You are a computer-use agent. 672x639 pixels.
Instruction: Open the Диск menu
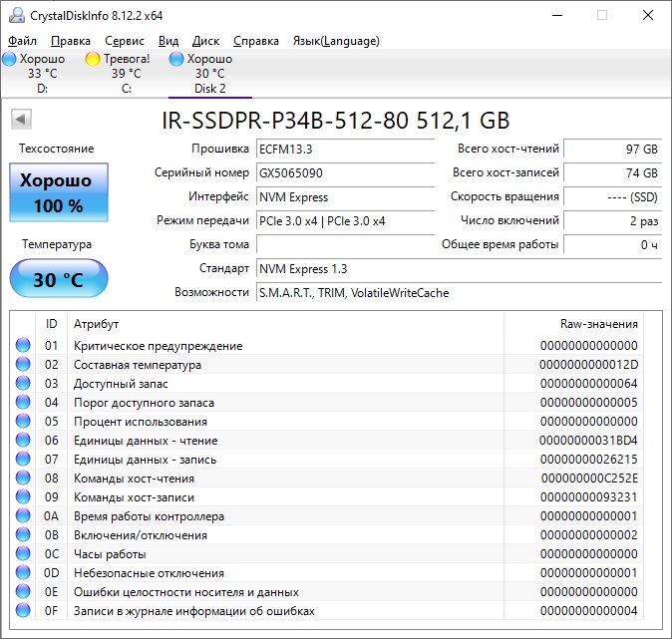pos(206,41)
